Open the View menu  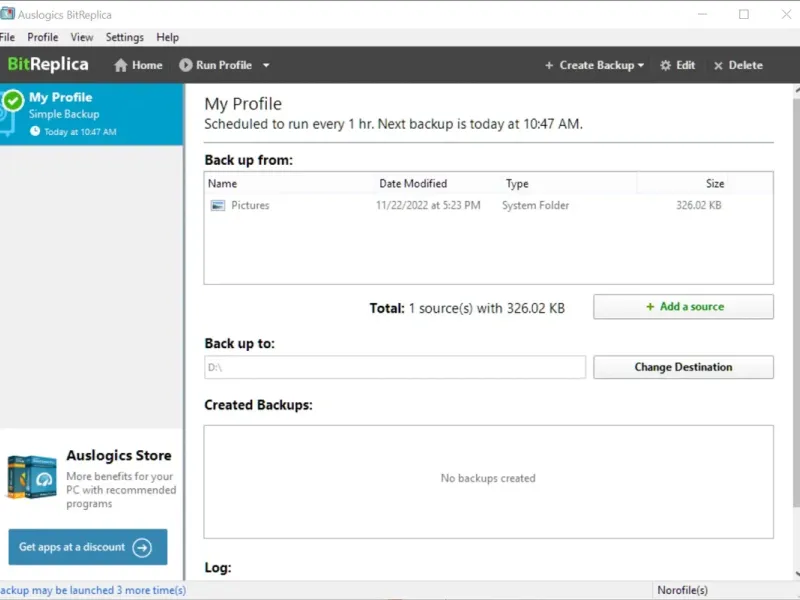[82, 37]
